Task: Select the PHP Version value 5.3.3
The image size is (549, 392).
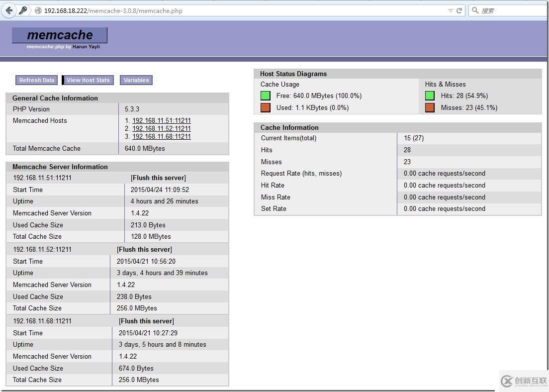Action: pos(132,109)
